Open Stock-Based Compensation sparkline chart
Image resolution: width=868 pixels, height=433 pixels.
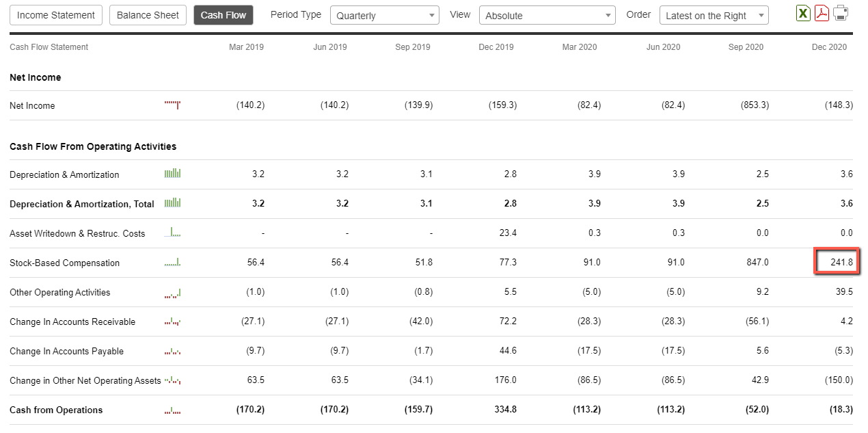point(172,262)
